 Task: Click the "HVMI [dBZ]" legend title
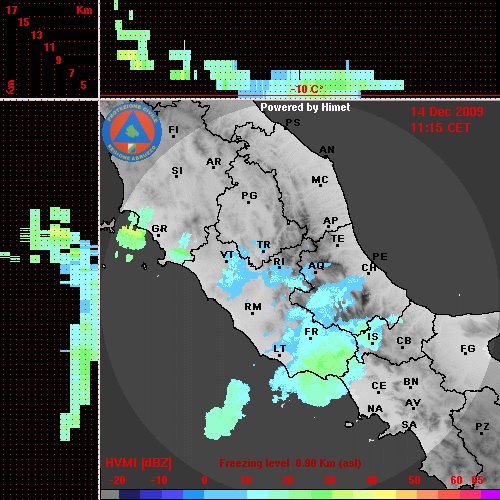(138, 463)
